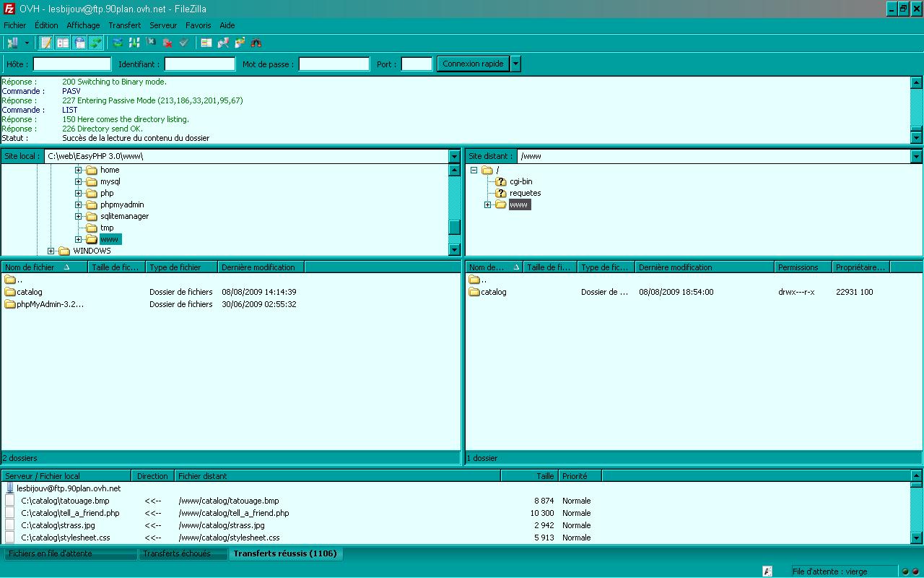Image resolution: width=924 pixels, height=578 pixels.
Task: Click the remote catalog folder icon
Action: click(x=474, y=292)
